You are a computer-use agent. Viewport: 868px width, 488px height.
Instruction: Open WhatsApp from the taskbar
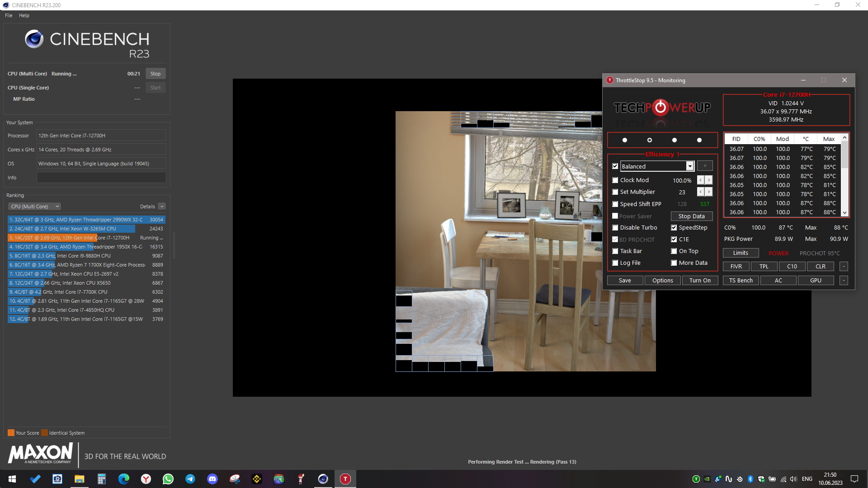[x=168, y=479]
